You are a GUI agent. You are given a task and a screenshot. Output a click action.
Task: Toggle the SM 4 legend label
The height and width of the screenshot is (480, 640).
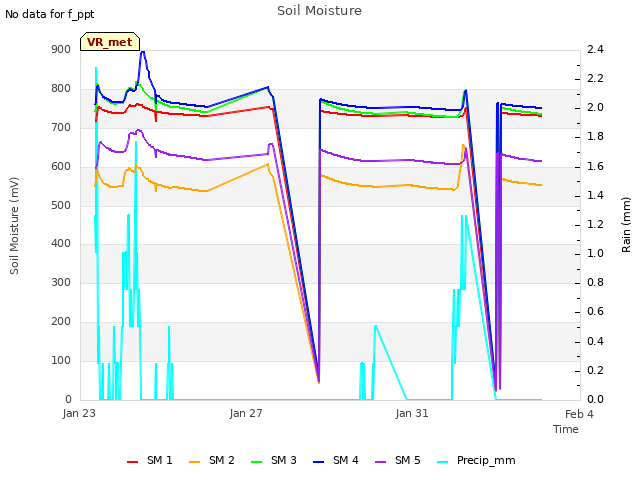pyautogui.click(x=346, y=460)
